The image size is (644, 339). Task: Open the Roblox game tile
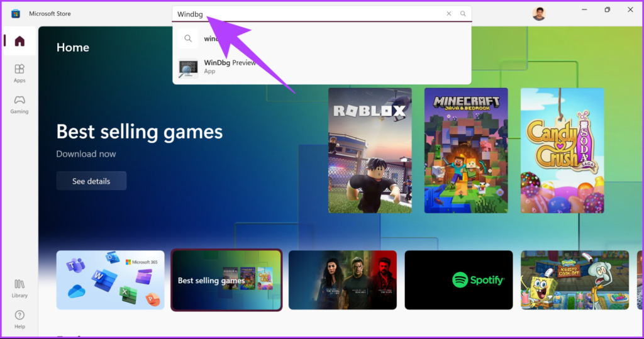(x=370, y=150)
